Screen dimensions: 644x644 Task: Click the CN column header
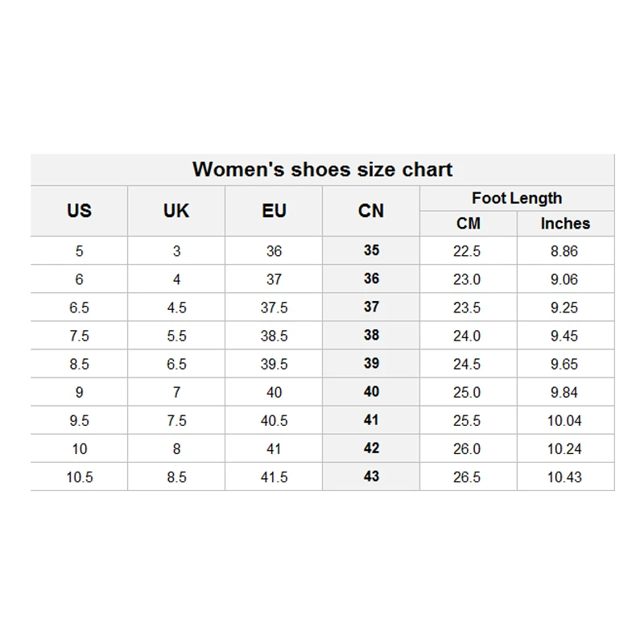371,211
